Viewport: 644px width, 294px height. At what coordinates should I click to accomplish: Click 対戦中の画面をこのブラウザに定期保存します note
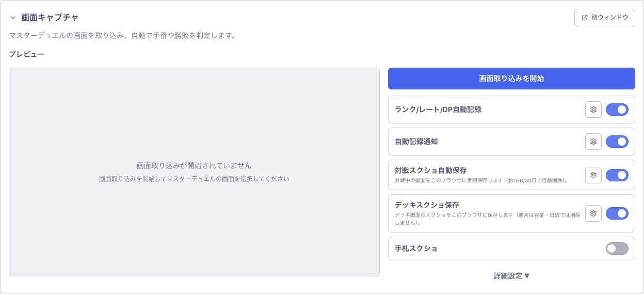481,181
